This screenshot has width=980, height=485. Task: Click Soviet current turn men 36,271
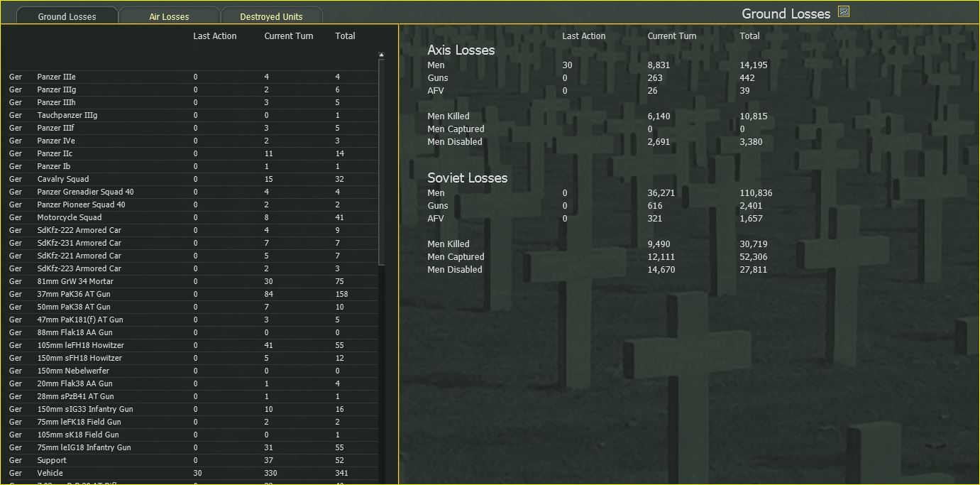[x=661, y=192]
